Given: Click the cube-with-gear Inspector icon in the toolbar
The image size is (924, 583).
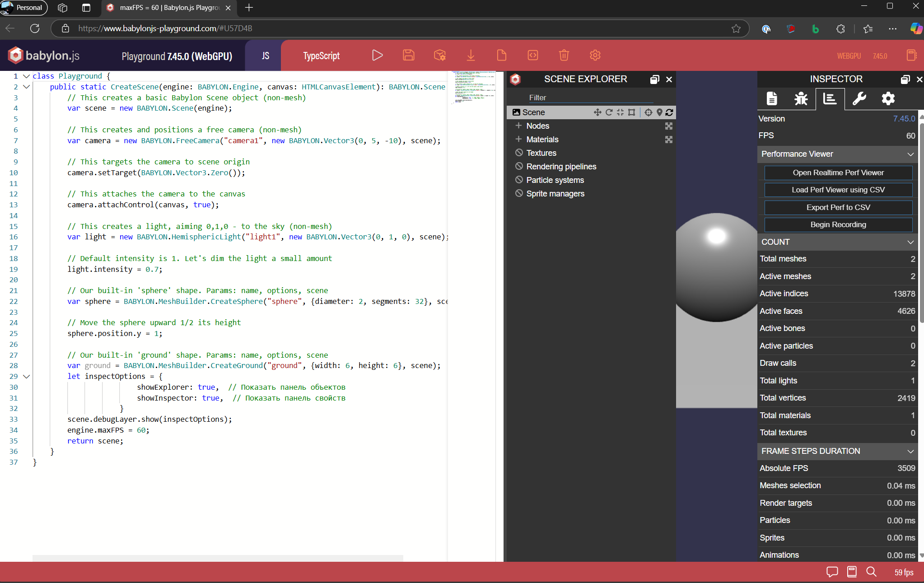Looking at the screenshot, I should coord(439,56).
